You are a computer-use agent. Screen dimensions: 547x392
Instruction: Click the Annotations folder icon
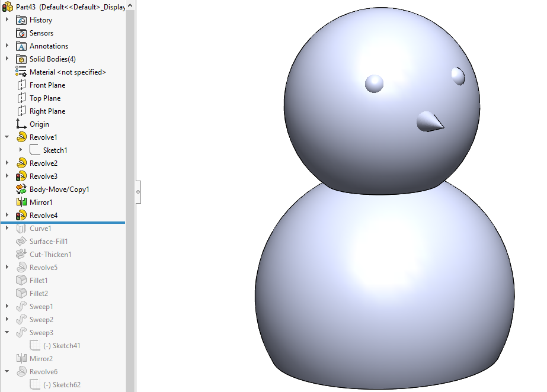click(21, 46)
